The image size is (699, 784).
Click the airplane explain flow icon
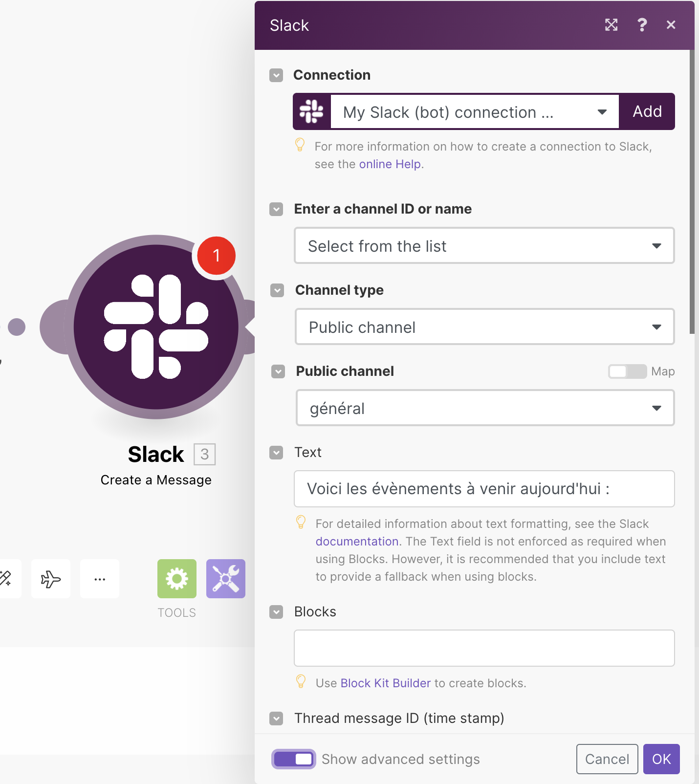(x=51, y=579)
